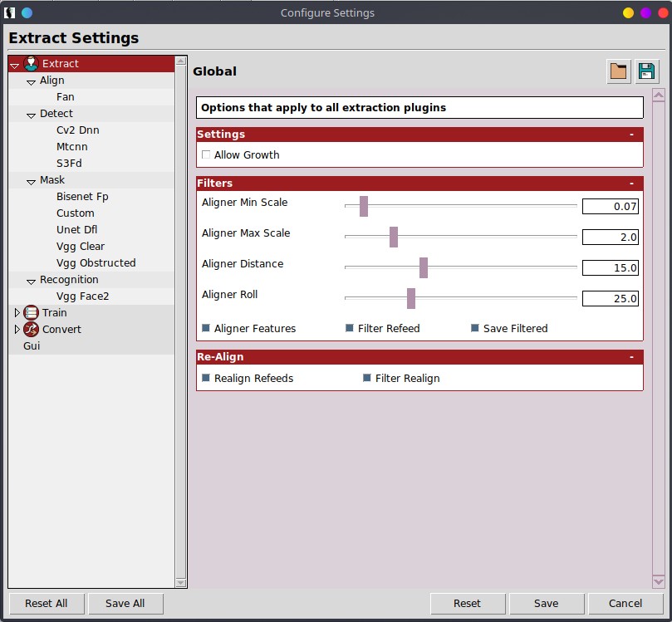Image resolution: width=672 pixels, height=622 pixels.
Task: Open Bisenet Fp mask settings
Action: coord(82,197)
